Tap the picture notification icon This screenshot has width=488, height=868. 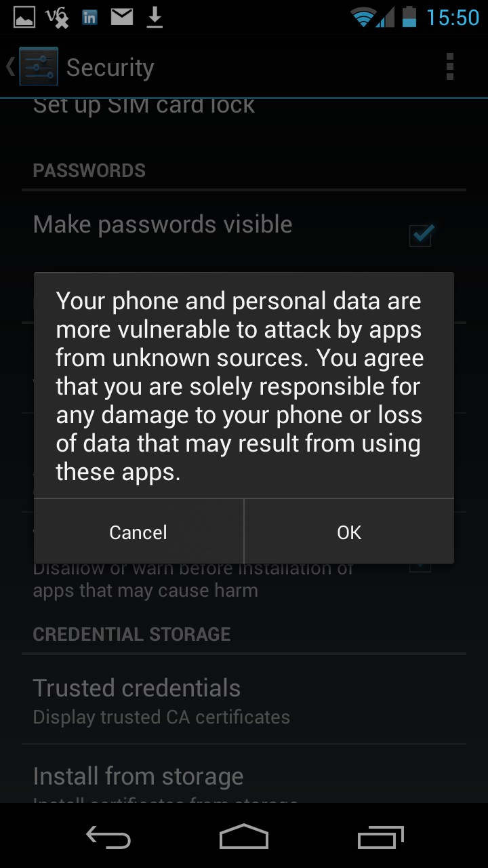(25, 18)
